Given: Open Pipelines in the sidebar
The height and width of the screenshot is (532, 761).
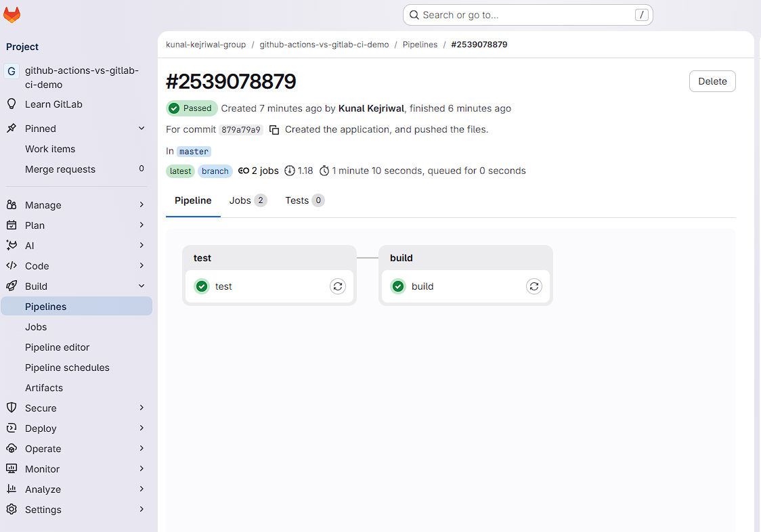Looking at the screenshot, I should [x=77, y=307].
